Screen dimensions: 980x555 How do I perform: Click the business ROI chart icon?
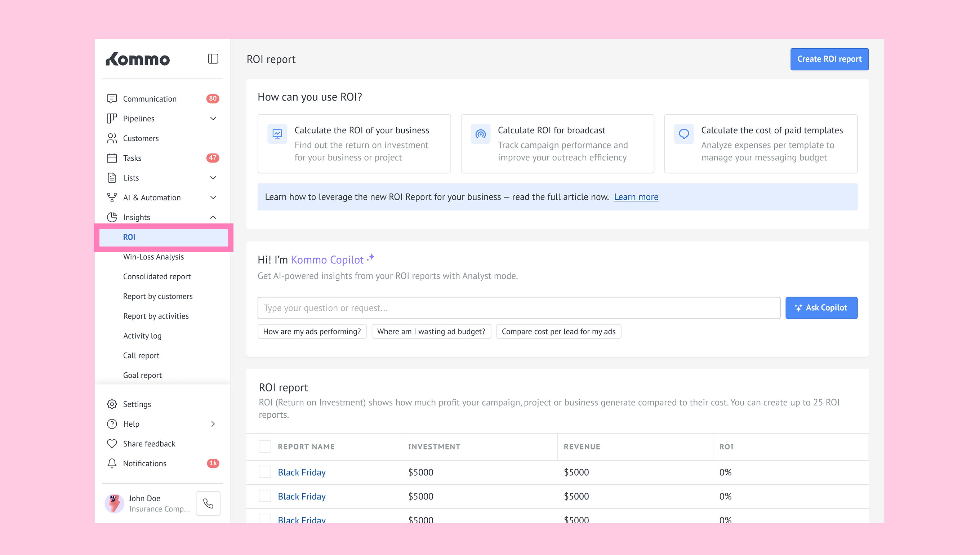277,134
